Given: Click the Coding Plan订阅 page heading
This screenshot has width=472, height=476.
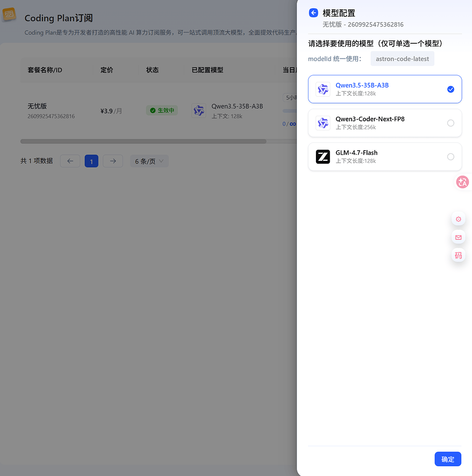Looking at the screenshot, I should tap(59, 18).
